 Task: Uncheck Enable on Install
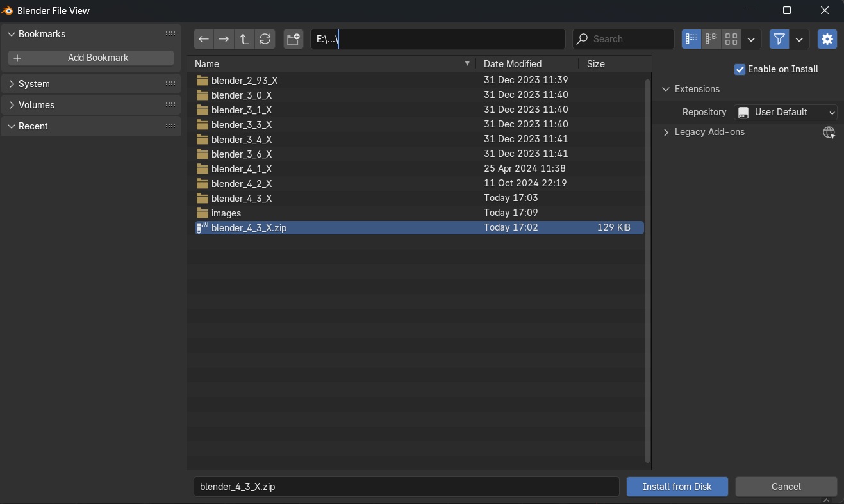click(x=740, y=69)
